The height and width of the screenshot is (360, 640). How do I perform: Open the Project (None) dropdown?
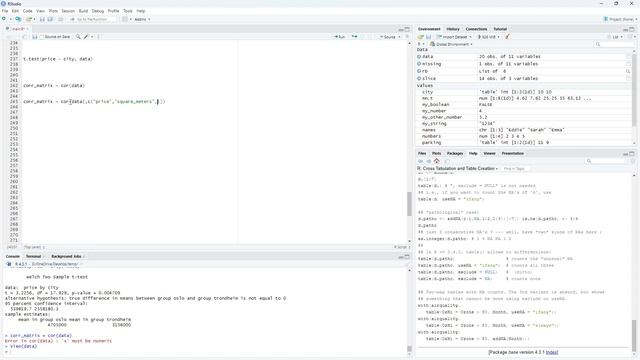tap(620, 19)
